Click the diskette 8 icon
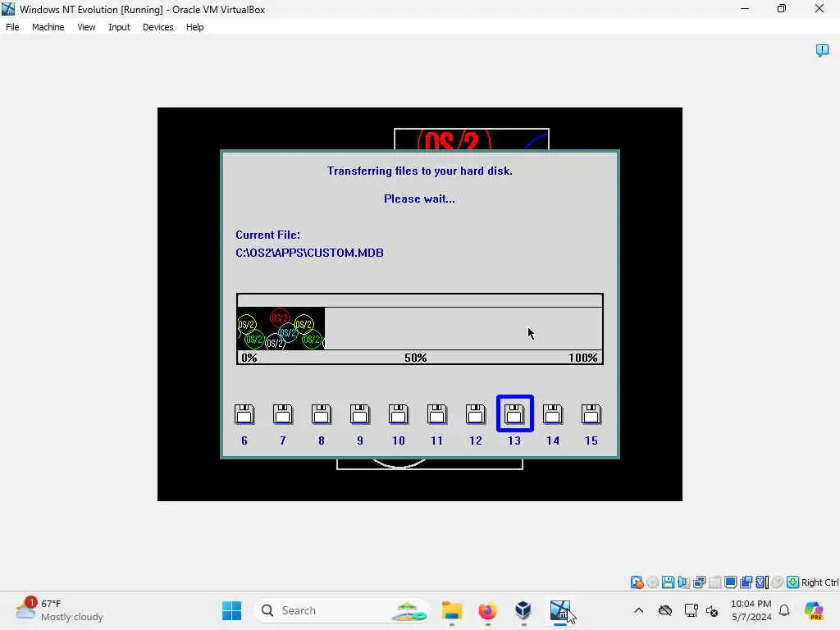Image resolution: width=840 pixels, height=630 pixels. pyautogui.click(x=322, y=414)
